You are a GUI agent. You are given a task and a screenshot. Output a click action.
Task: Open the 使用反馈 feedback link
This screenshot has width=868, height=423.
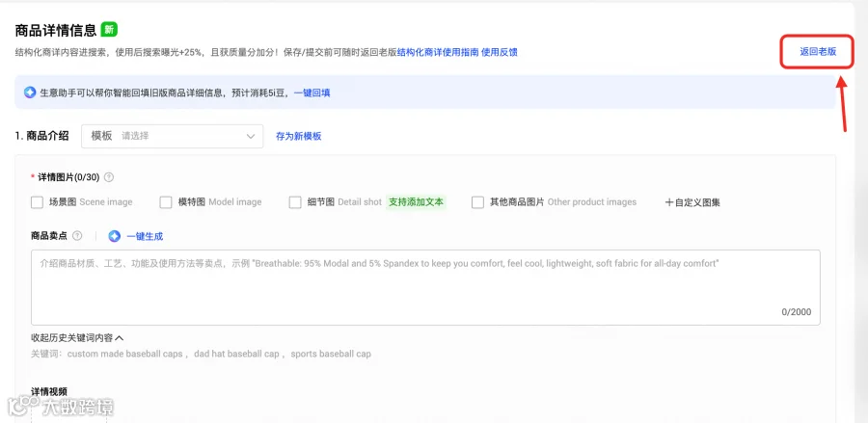[x=500, y=53]
